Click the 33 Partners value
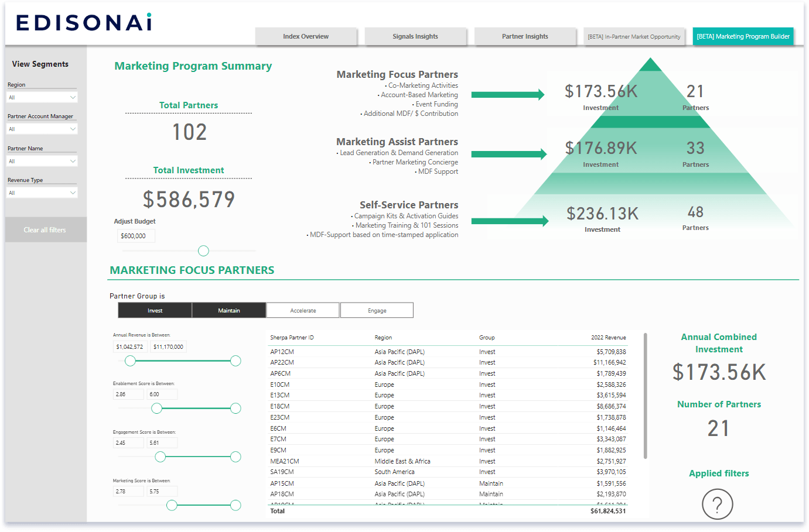The image size is (809, 532). point(695,148)
